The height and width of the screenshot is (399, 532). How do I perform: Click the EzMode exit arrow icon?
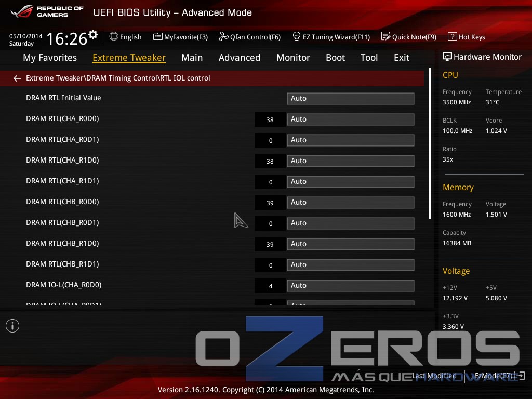click(520, 376)
